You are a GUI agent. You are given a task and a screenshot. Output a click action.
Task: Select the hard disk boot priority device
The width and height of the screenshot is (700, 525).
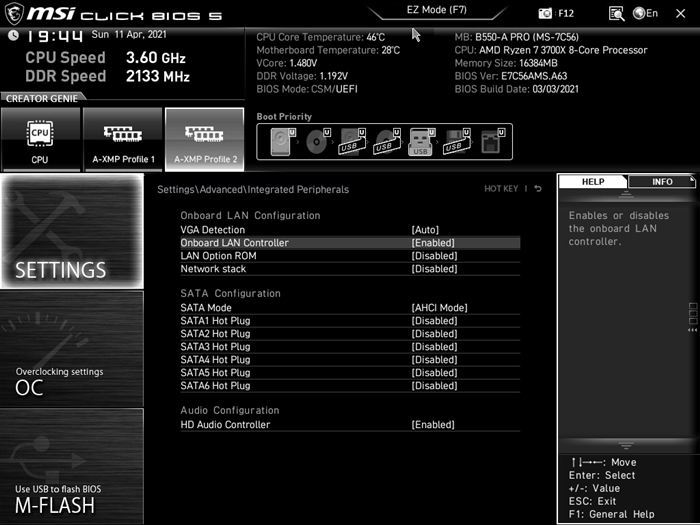pos(283,142)
